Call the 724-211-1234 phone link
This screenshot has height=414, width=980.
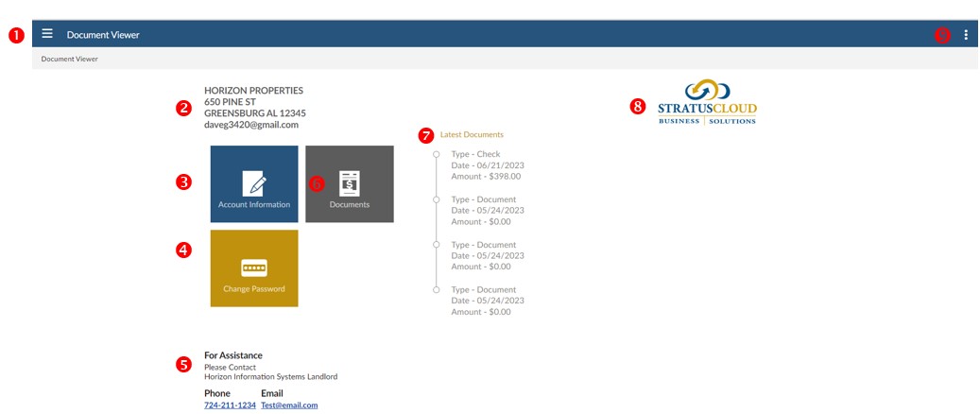229,405
